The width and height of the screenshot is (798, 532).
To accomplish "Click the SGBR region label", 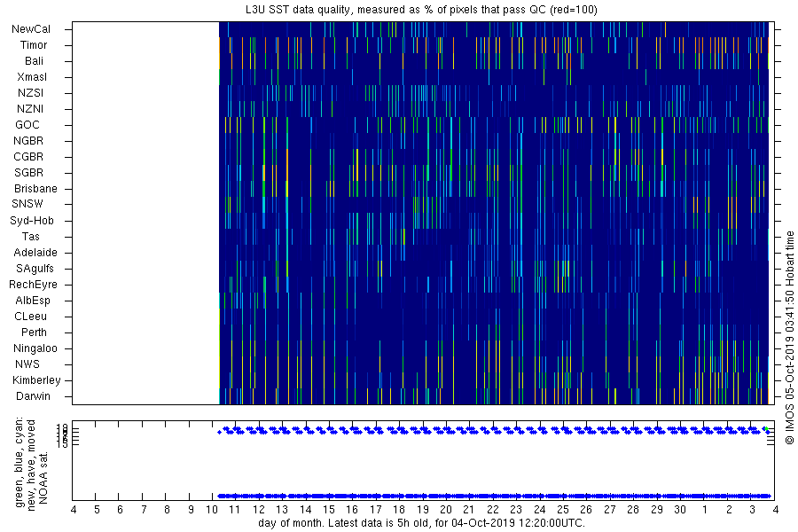I will coord(28,173).
